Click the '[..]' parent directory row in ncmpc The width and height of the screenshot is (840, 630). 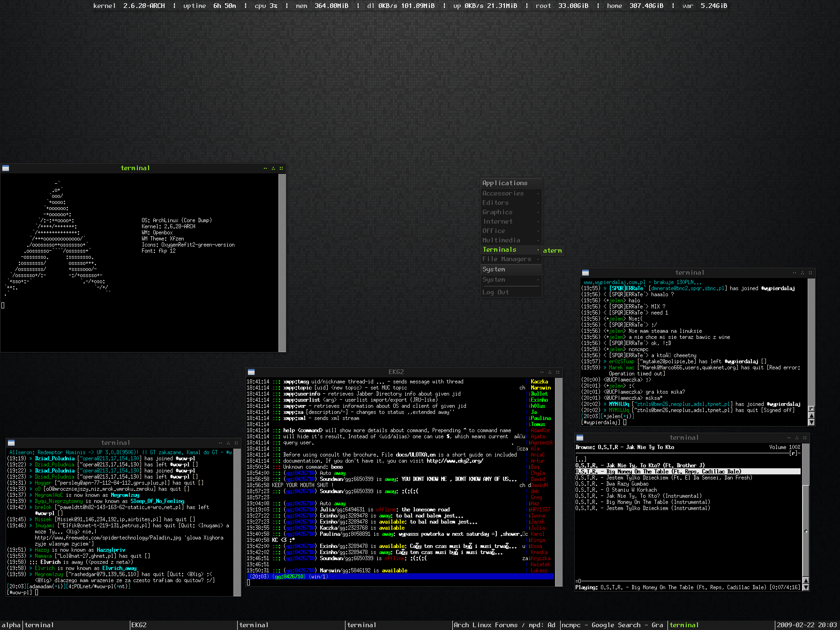(581, 459)
